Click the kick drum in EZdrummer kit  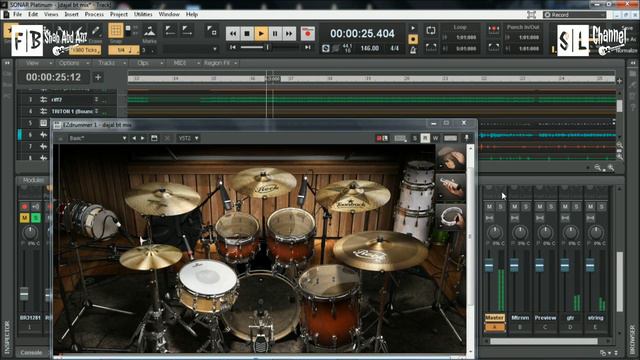pyautogui.click(x=261, y=306)
